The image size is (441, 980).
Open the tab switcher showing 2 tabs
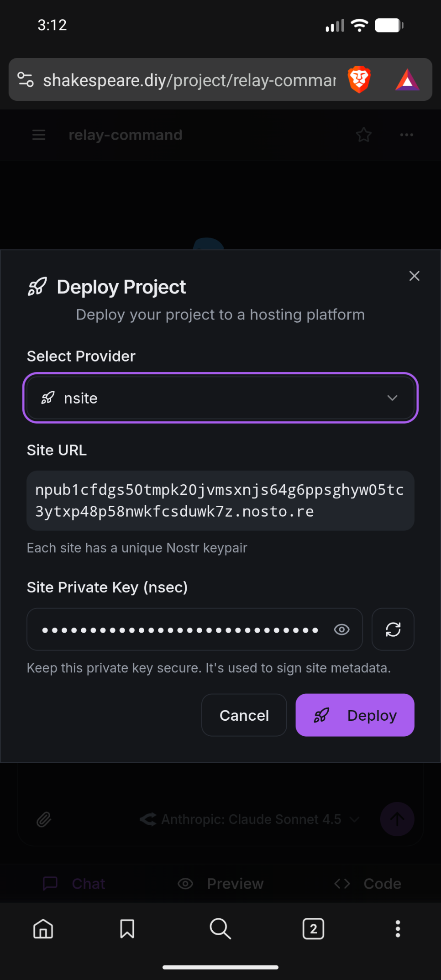point(313,928)
